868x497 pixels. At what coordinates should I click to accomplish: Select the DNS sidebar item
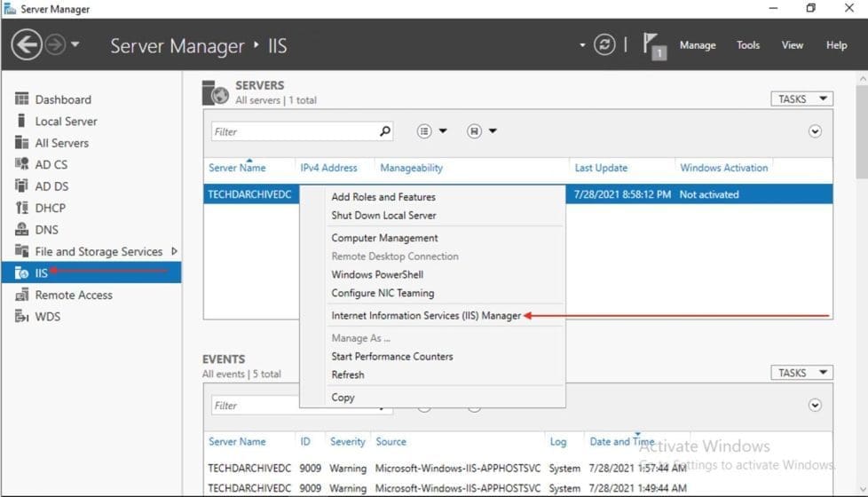(46, 230)
